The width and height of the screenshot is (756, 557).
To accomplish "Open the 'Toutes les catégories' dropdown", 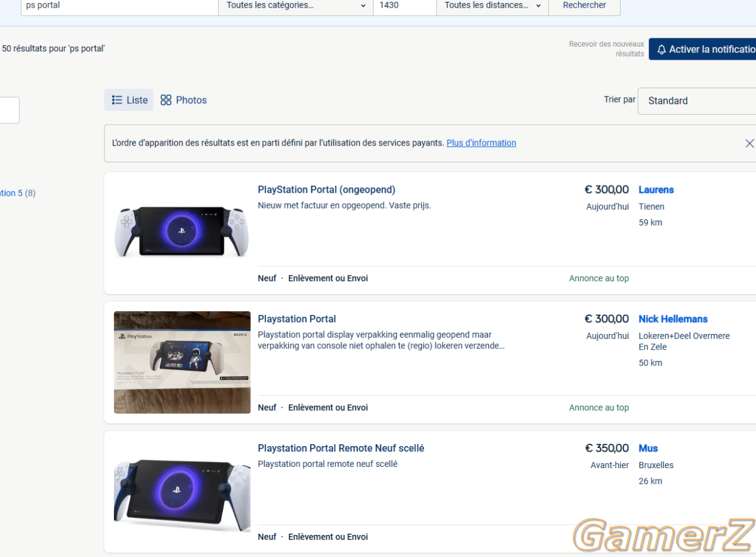I will click(295, 6).
